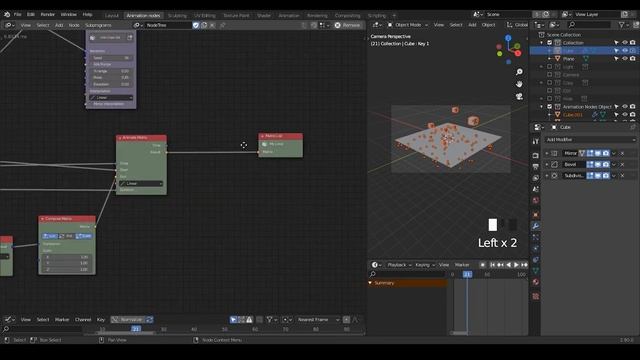Open Linear interpolation dropdown in Animate Matrix
Viewport: 640px width, 360px height.
(x=141, y=184)
